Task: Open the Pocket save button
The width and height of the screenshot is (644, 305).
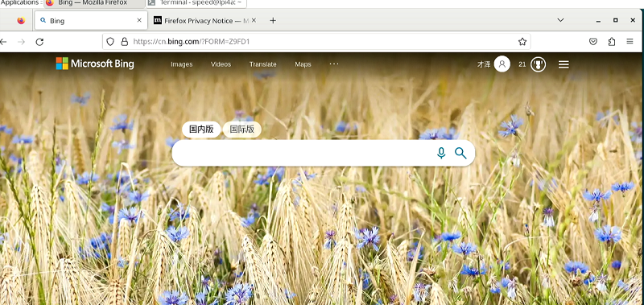Action: coord(593,42)
